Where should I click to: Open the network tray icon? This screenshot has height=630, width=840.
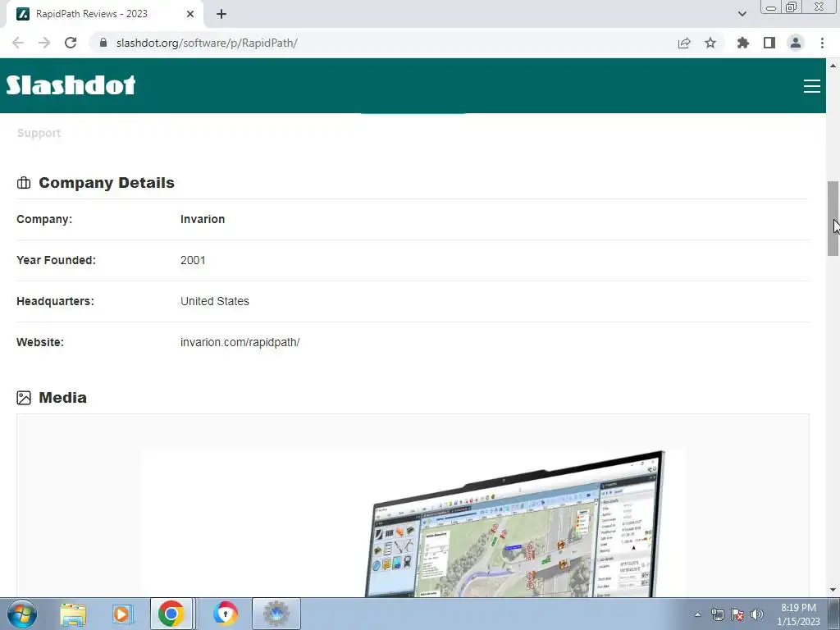pos(717,614)
